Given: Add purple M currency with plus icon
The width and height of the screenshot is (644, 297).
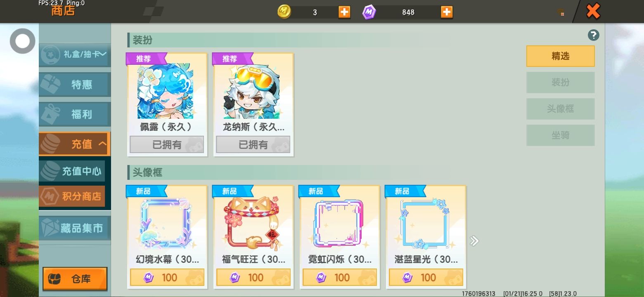Looking at the screenshot, I should pyautogui.click(x=447, y=12).
